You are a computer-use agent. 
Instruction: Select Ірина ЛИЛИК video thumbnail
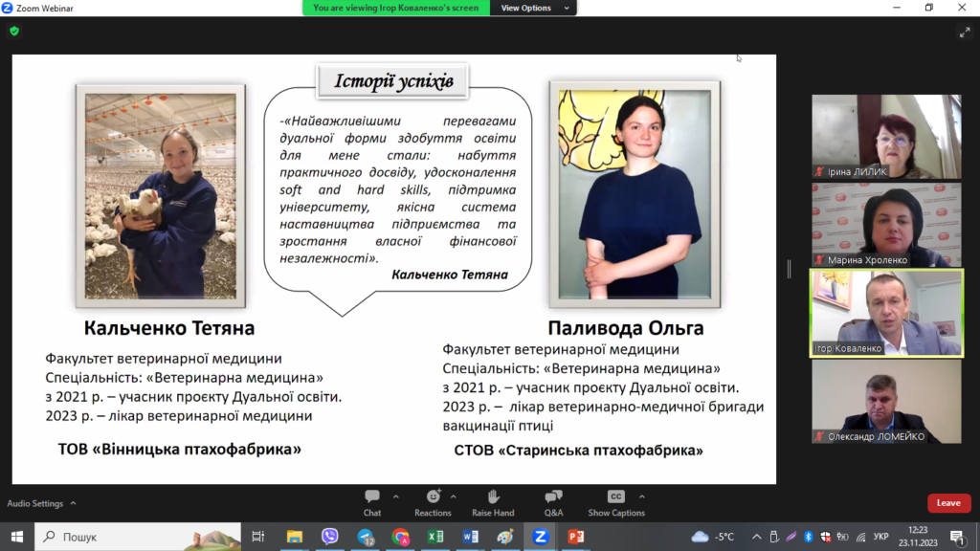[886, 136]
